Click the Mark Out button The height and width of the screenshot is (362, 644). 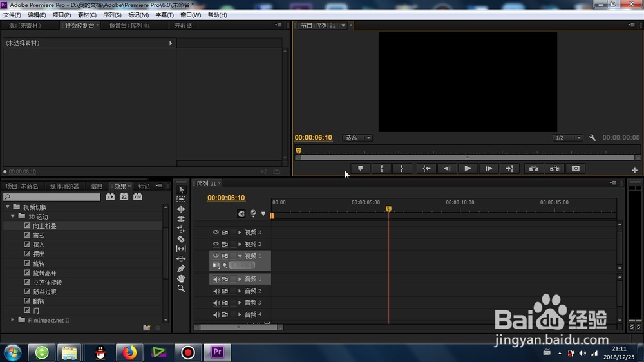click(x=402, y=169)
